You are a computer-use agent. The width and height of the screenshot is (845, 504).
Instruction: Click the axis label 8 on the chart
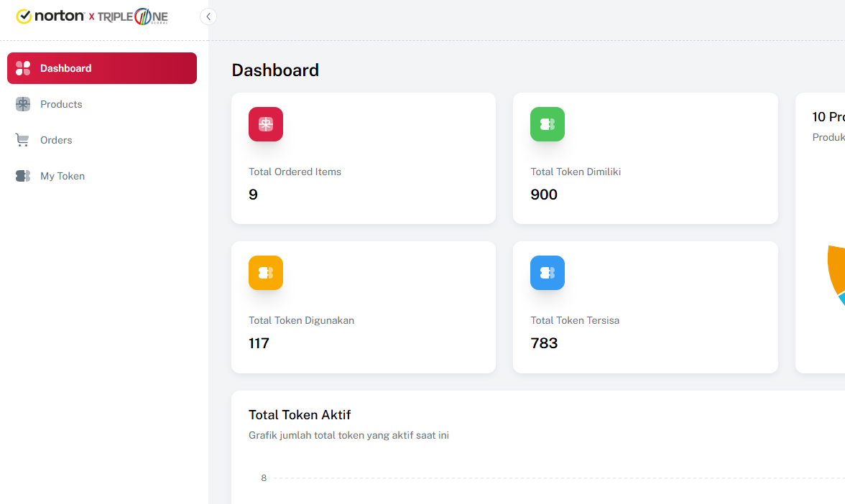[x=264, y=477]
